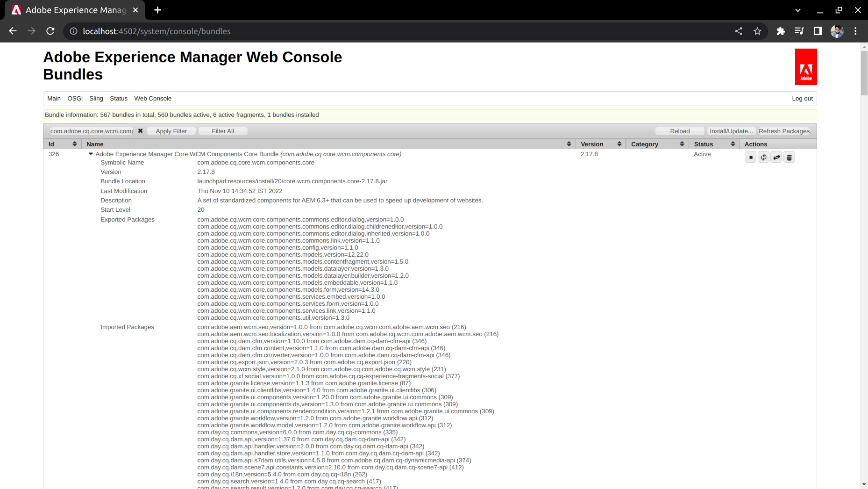Click the browser forward arrow
The width and height of the screenshot is (868, 489).
31,31
